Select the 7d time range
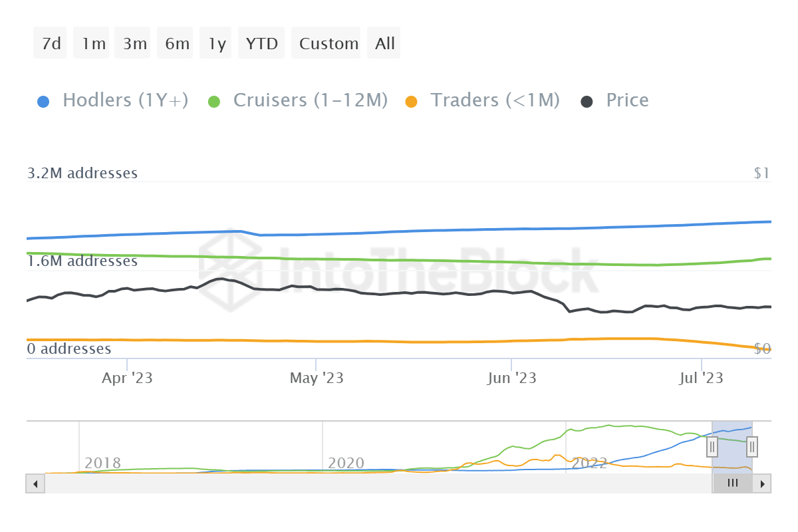Image resolution: width=798 pixels, height=532 pixels. click(51, 44)
